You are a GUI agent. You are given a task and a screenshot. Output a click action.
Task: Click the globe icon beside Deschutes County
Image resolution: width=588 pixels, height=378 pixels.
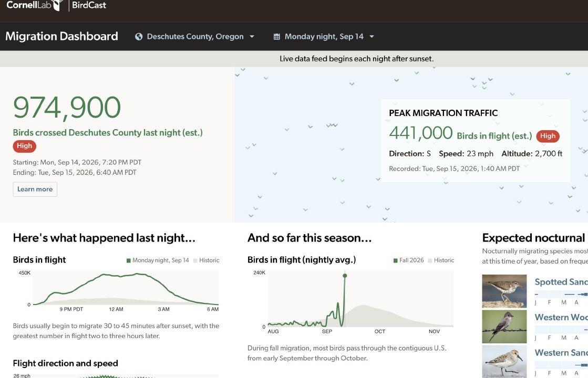pos(139,37)
